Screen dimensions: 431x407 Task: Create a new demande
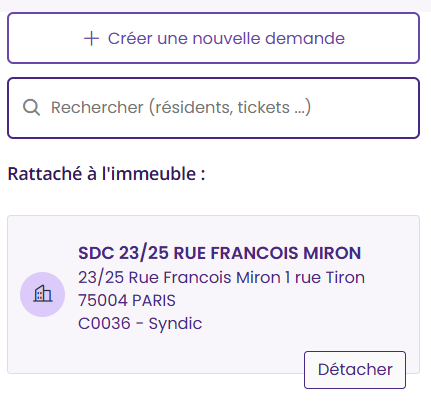[213, 38]
